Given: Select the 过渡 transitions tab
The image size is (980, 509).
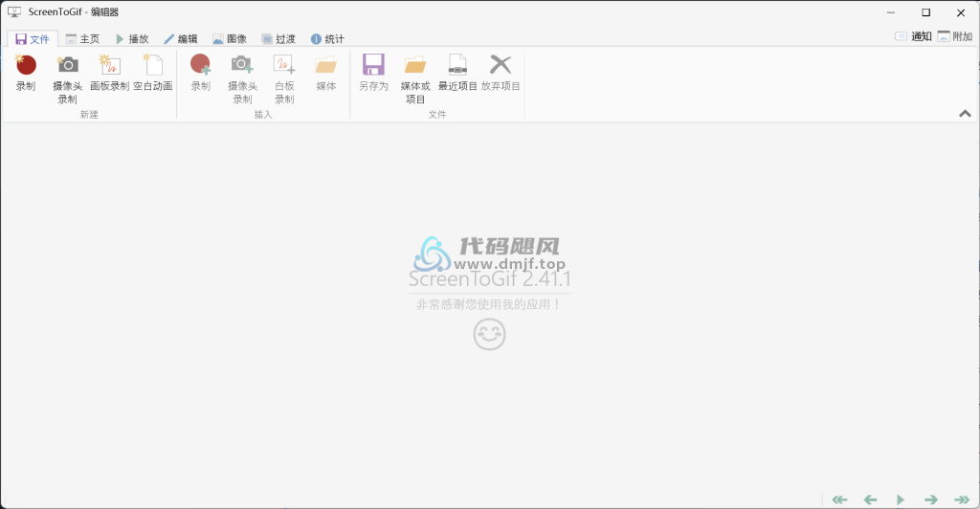Looking at the screenshot, I should [278, 38].
